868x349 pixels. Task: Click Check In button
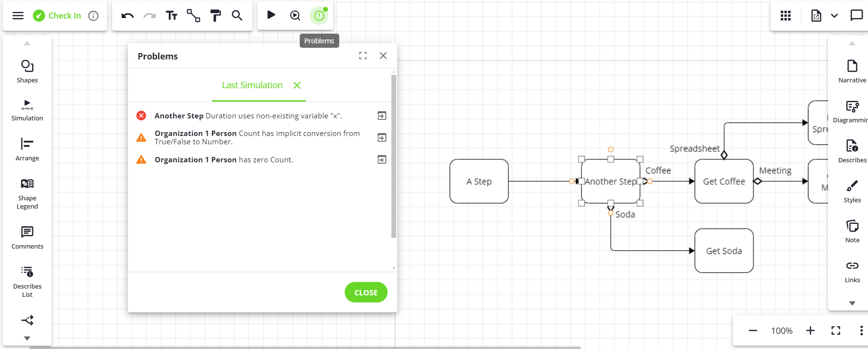[x=58, y=16]
